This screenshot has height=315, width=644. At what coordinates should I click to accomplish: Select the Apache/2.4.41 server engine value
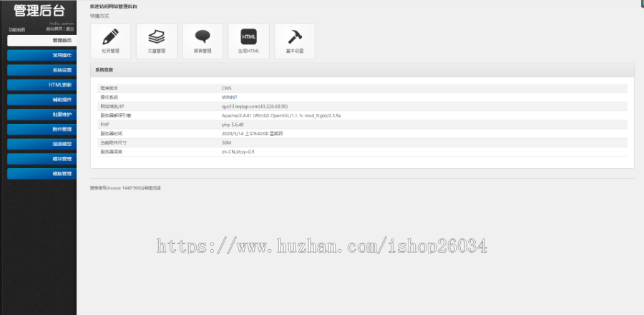click(281, 115)
